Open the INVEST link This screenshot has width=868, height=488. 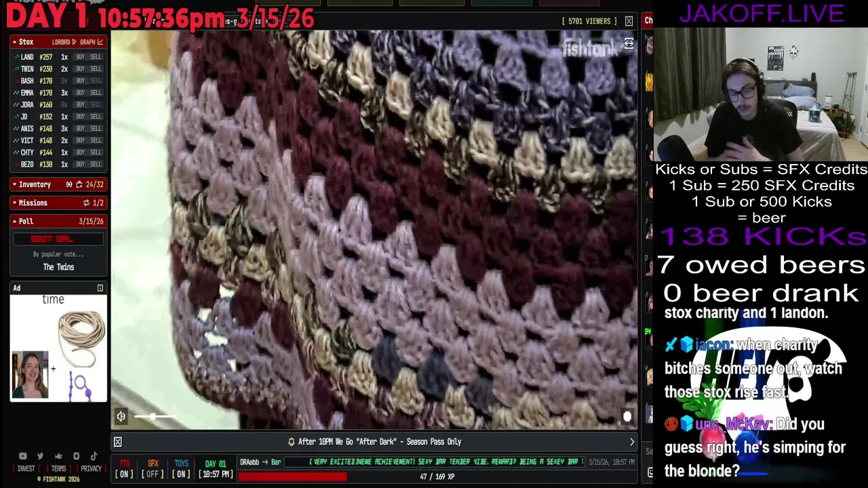pyautogui.click(x=26, y=468)
